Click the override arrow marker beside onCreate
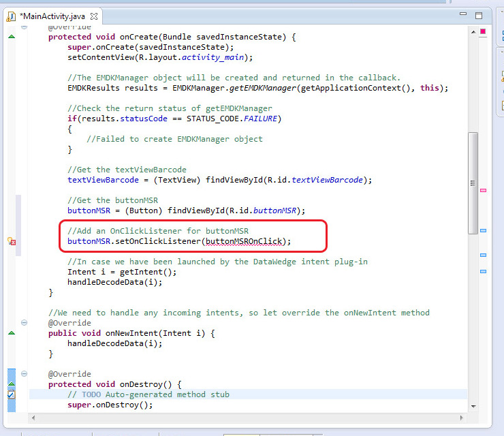504x436 pixels. tap(11, 37)
